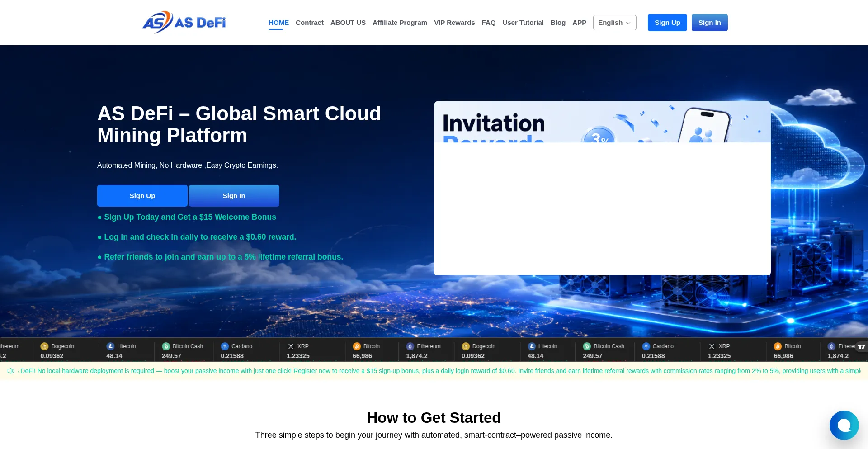Click the leftmost Litecoin price 48.14
The image size is (868, 449).
pyautogui.click(x=114, y=356)
